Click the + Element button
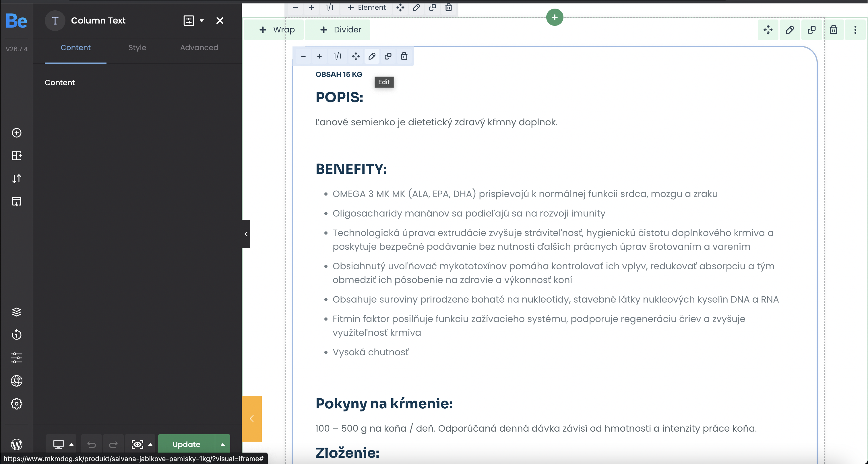 point(366,7)
